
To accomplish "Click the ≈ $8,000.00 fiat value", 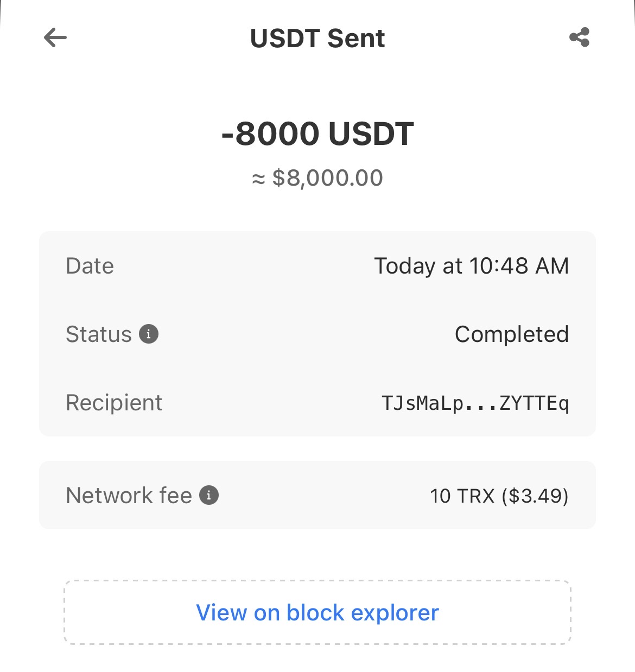I will pyautogui.click(x=317, y=178).
